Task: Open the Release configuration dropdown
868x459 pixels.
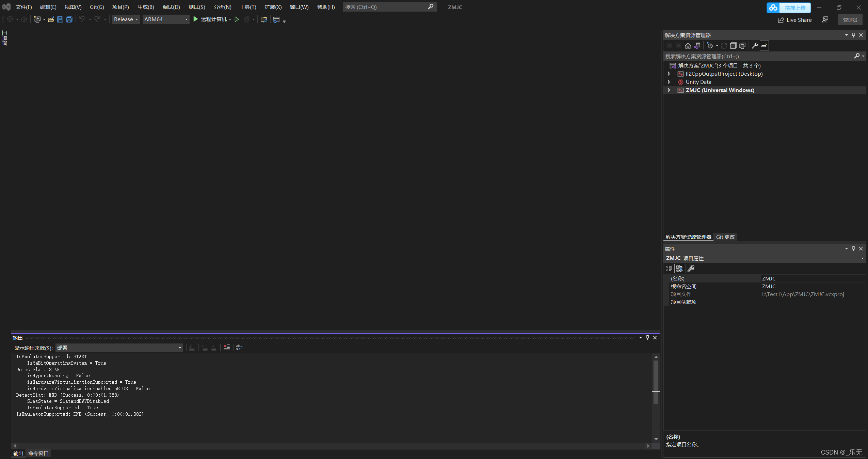Action: coord(126,19)
